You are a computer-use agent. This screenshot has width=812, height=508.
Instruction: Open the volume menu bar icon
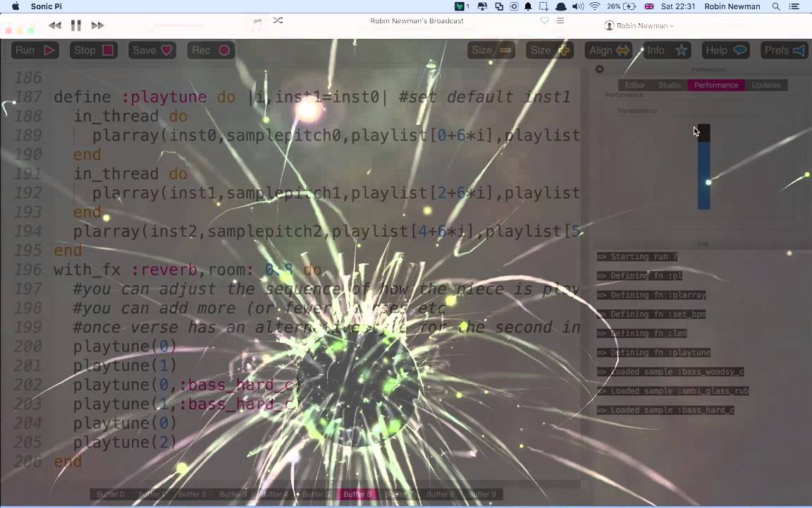click(578, 6)
